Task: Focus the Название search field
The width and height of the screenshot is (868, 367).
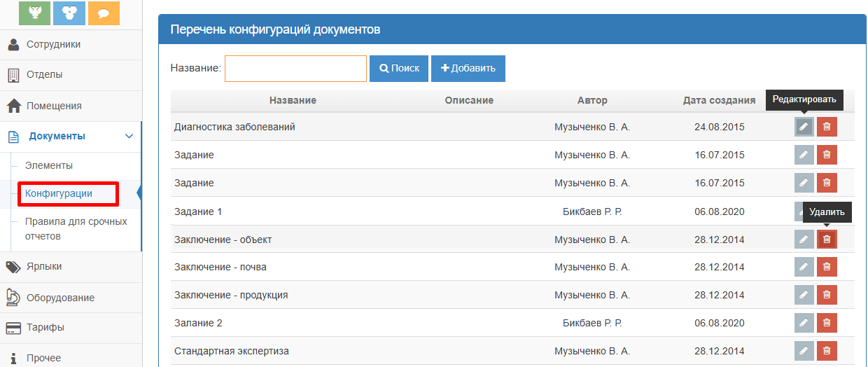Action: pyautogui.click(x=295, y=69)
